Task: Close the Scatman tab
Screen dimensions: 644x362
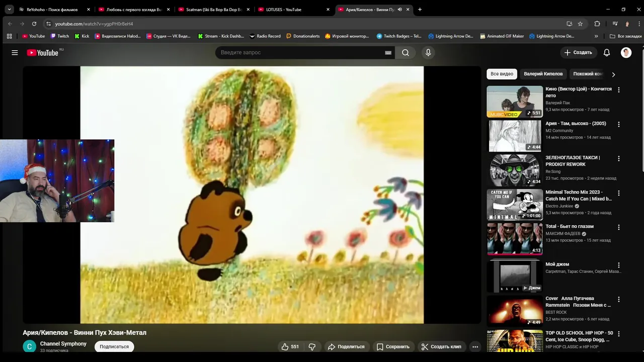Action: (x=248, y=10)
